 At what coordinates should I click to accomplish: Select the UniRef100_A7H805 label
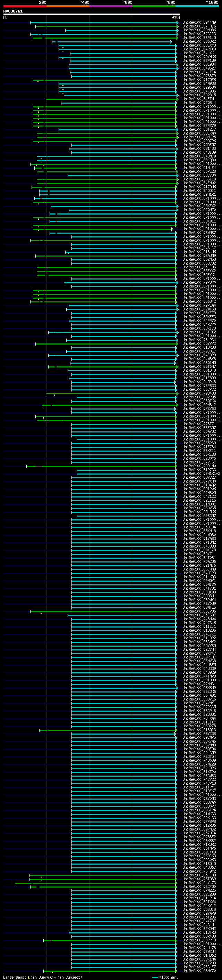click(199, 493)
